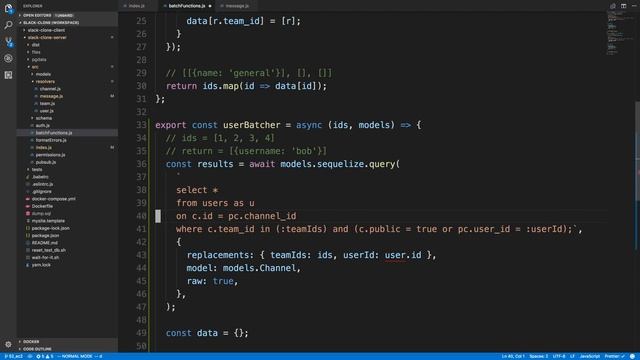
Task: Expand the Code Outline section
Action: (67, 349)
